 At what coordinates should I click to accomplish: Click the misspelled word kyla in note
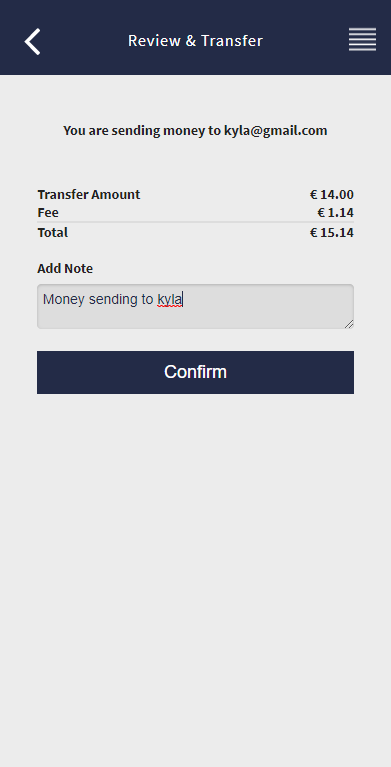coord(169,299)
